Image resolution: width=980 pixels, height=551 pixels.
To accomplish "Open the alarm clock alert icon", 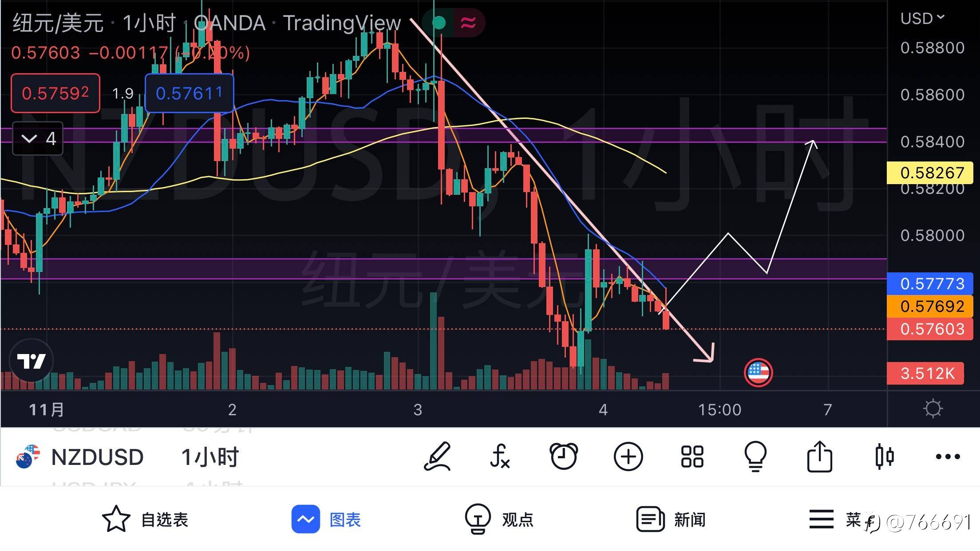I will [564, 456].
